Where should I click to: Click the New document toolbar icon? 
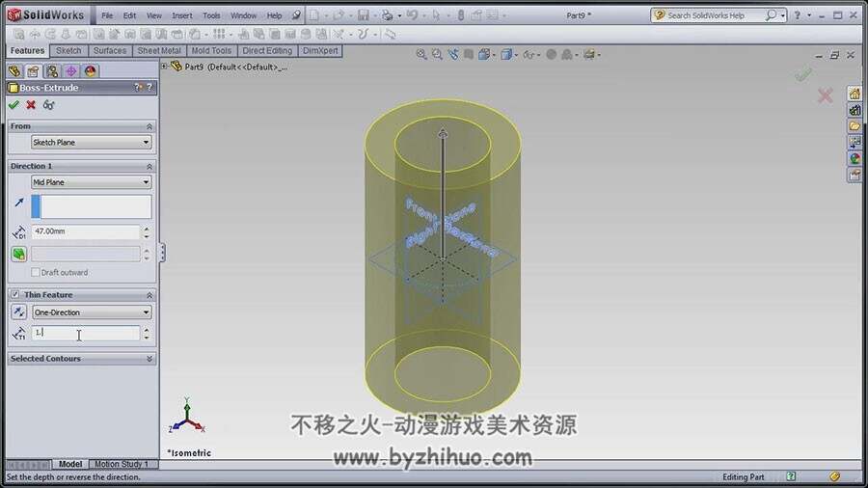(313, 15)
